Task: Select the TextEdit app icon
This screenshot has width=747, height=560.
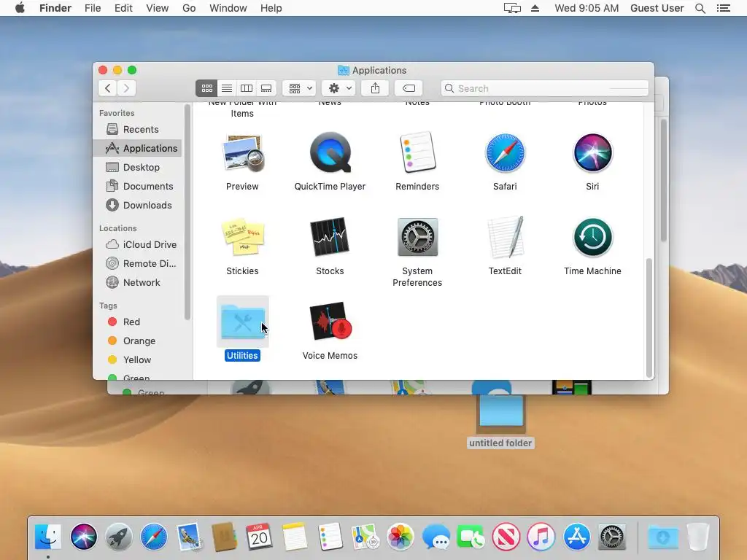Action: (506, 237)
